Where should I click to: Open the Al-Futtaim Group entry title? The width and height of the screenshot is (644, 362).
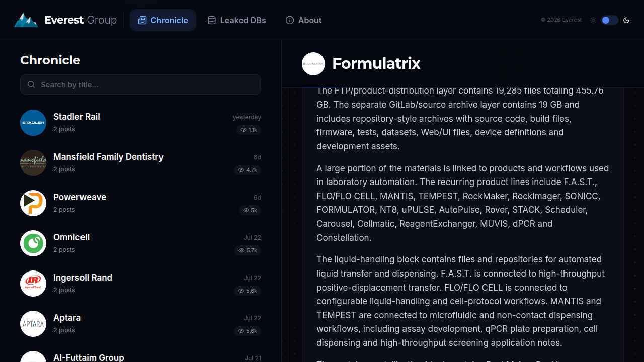89,357
